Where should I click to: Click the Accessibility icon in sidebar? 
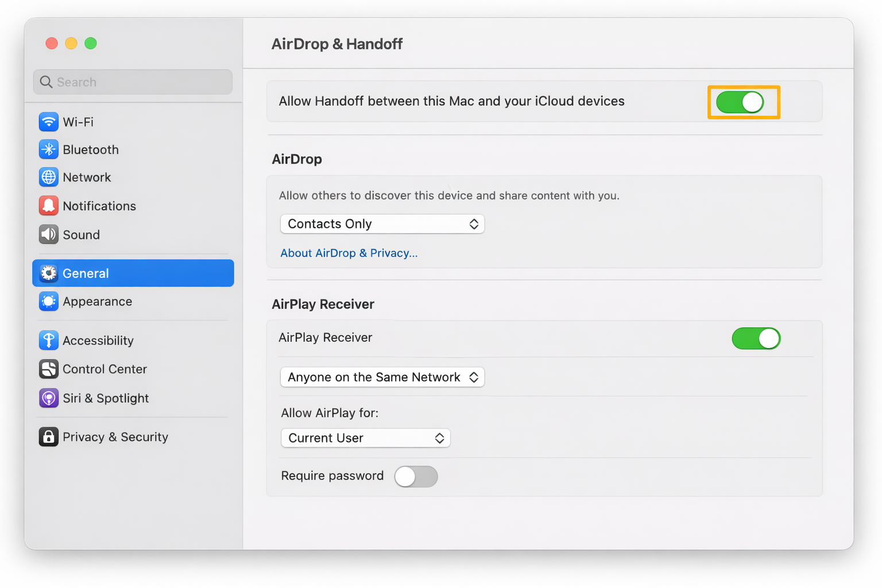pyautogui.click(x=49, y=341)
